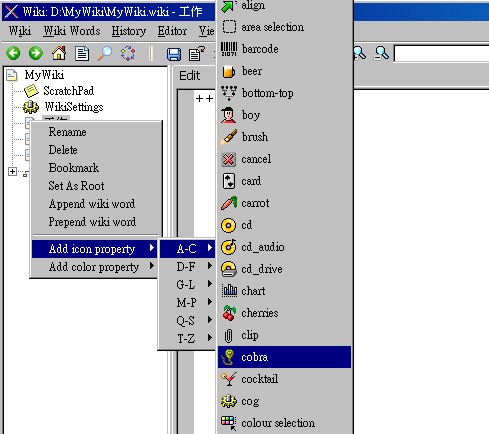489x434 pixels.
Task: Pick the cherries icon entry
Action: (285, 313)
